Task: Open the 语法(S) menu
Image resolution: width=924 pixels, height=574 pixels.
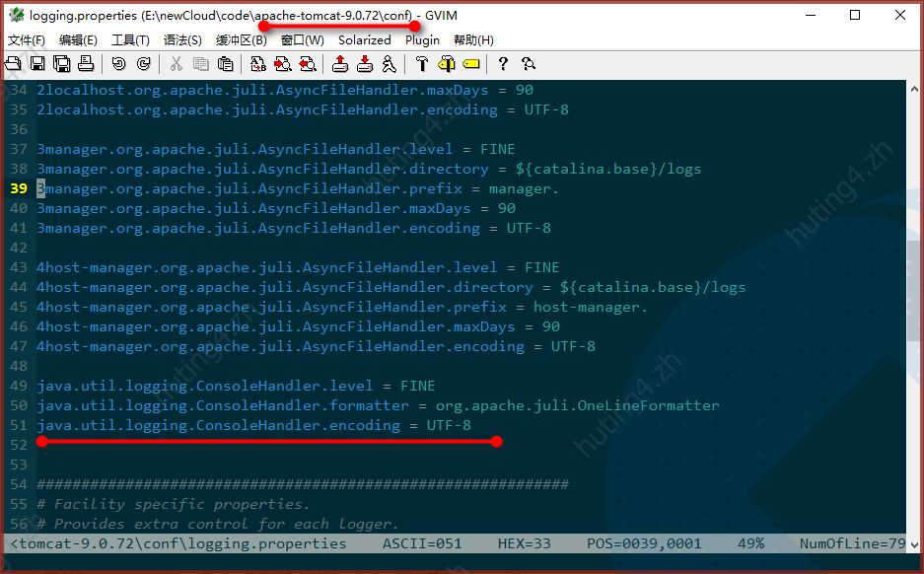Action: pyautogui.click(x=182, y=40)
